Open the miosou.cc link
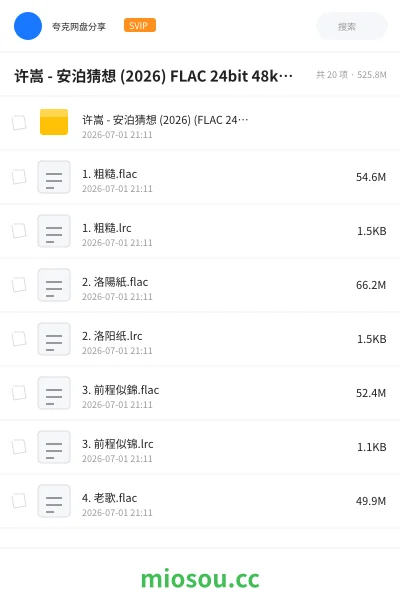The height and width of the screenshot is (600, 400). click(200, 579)
